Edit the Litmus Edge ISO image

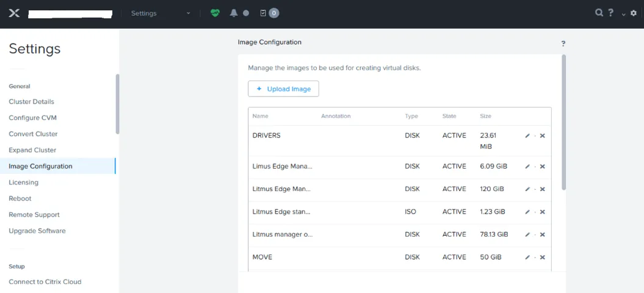click(x=527, y=212)
